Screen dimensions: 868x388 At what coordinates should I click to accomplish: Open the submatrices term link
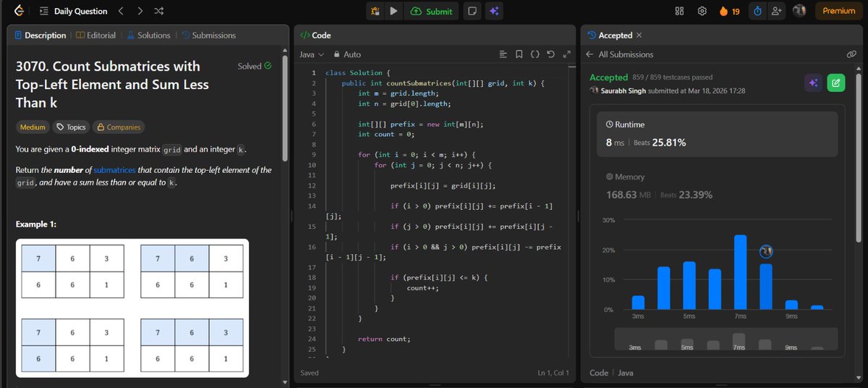coord(115,170)
